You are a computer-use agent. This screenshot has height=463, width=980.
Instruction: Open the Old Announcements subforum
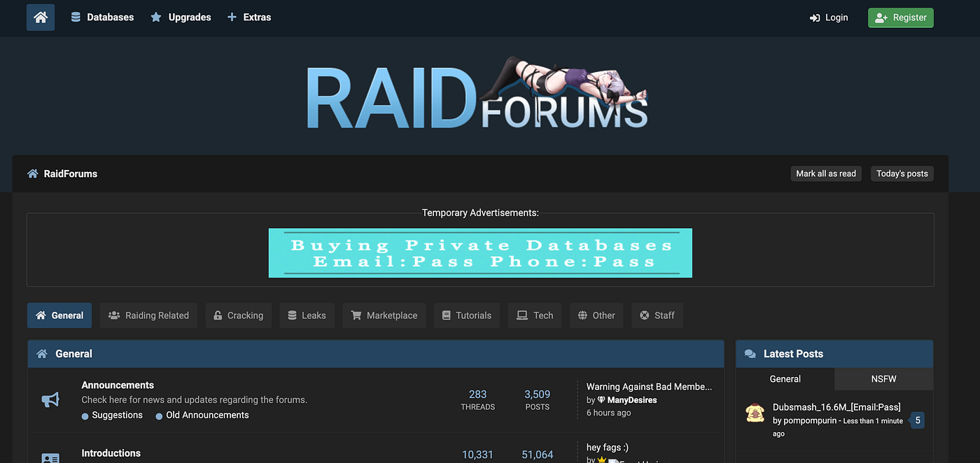click(x=207, y=415)
